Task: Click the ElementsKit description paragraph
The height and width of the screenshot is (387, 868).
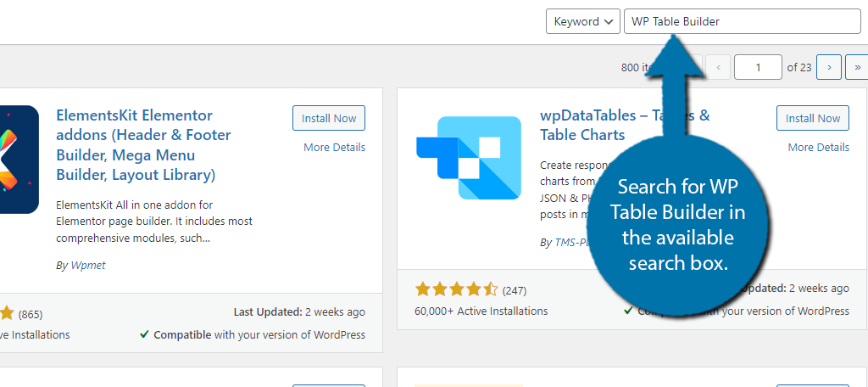Action: click(x=154, y=222)
